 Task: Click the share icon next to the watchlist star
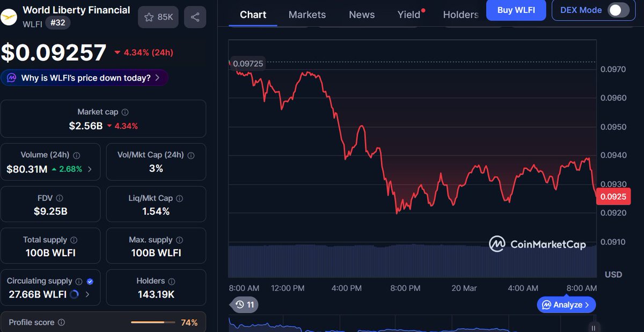195,17
